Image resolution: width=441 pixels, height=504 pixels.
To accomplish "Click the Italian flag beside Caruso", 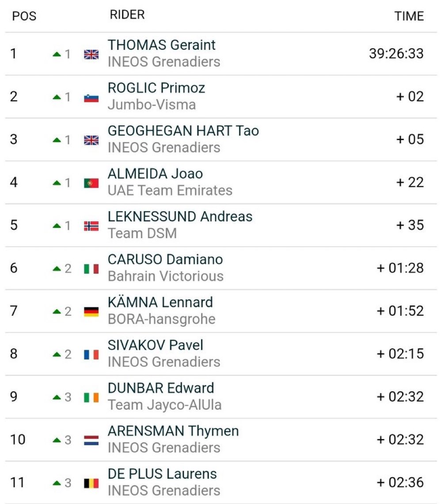I will point(91,269).
